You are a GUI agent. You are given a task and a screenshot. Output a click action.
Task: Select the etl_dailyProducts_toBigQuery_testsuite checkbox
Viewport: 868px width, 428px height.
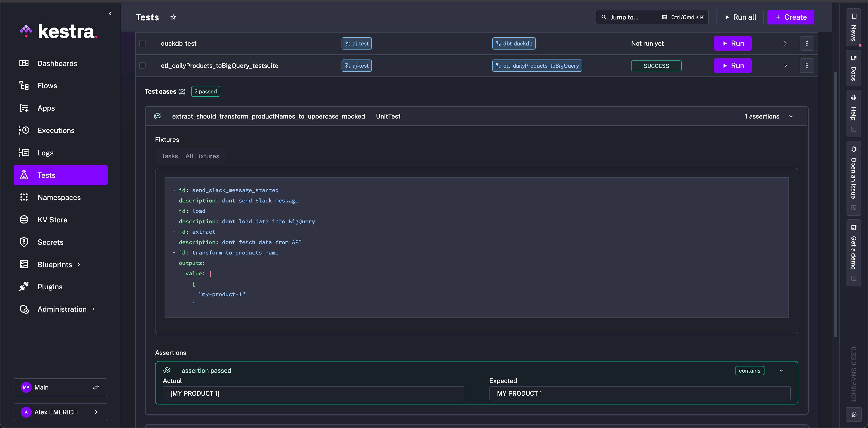(143, 65)
